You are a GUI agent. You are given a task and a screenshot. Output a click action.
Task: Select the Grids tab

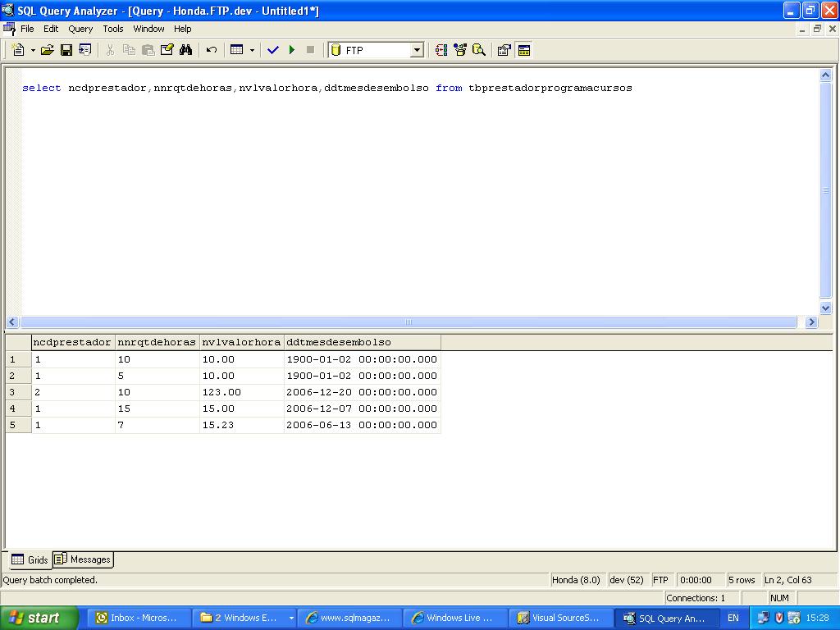[30, 559]
